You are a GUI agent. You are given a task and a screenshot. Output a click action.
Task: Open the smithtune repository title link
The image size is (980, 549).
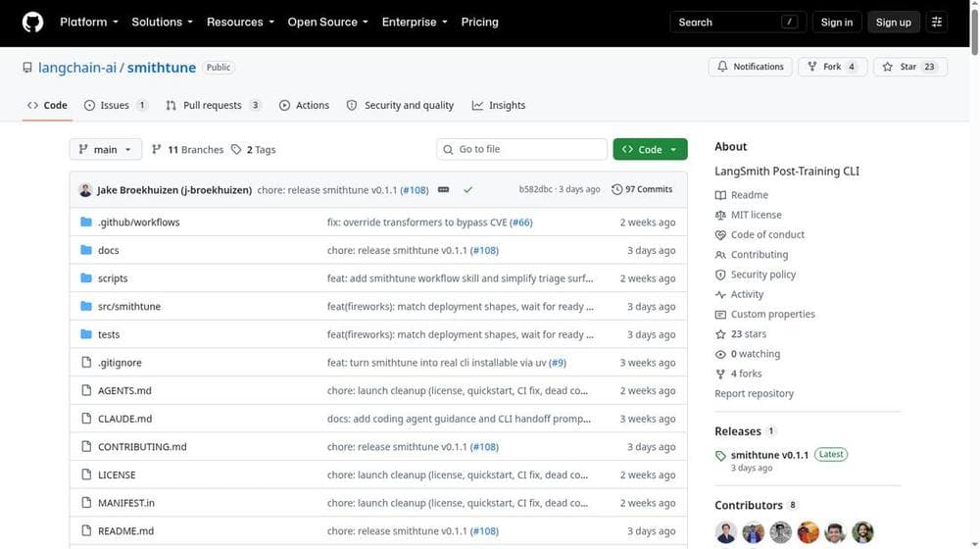point(162,68)
